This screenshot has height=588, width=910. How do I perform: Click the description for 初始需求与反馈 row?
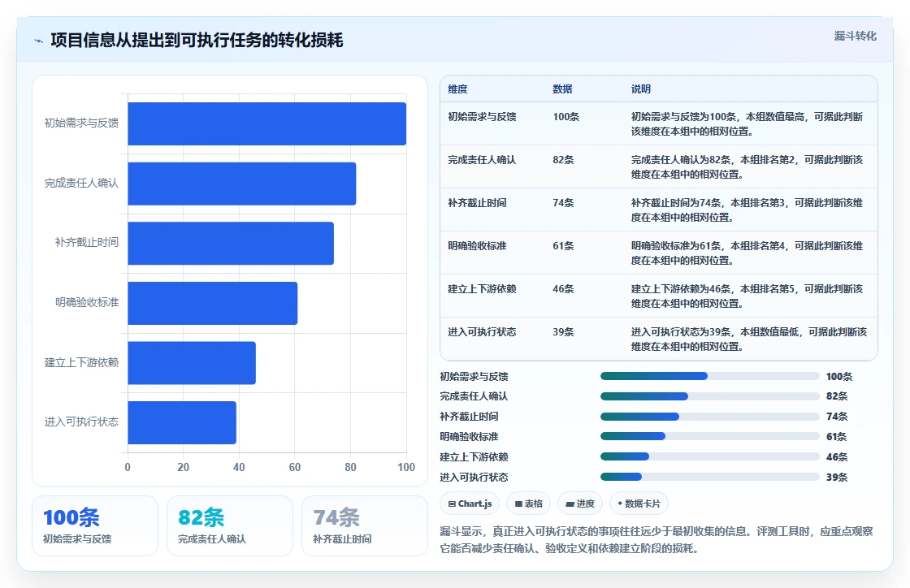[x=747, y=124]
